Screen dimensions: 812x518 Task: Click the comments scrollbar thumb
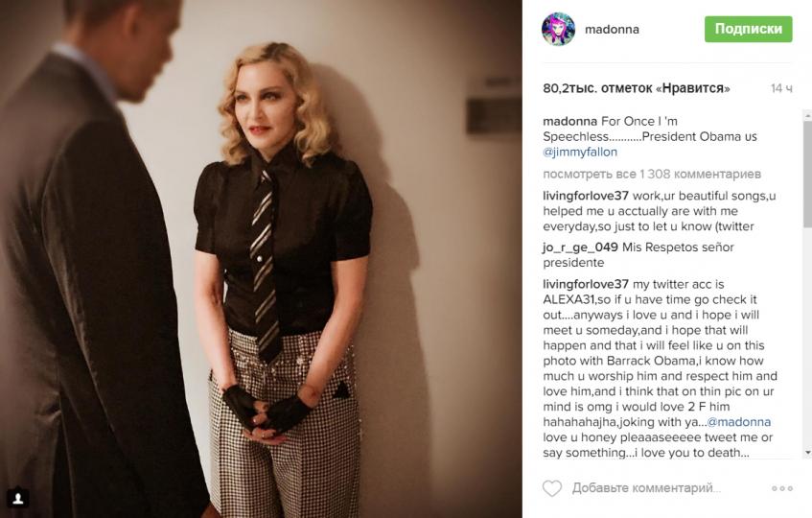coord(807,174)
